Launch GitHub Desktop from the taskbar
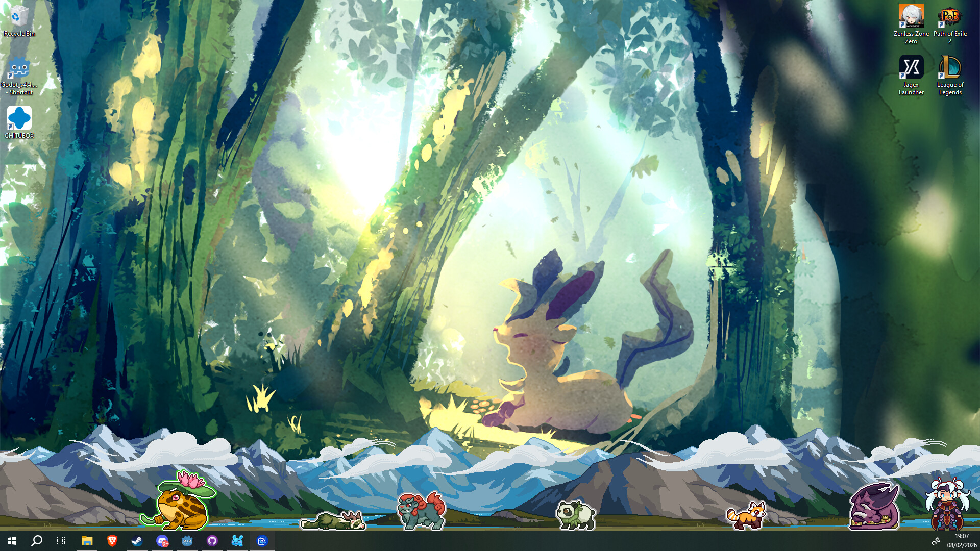This screenshot has width=980, height=551. coord(212,541)
